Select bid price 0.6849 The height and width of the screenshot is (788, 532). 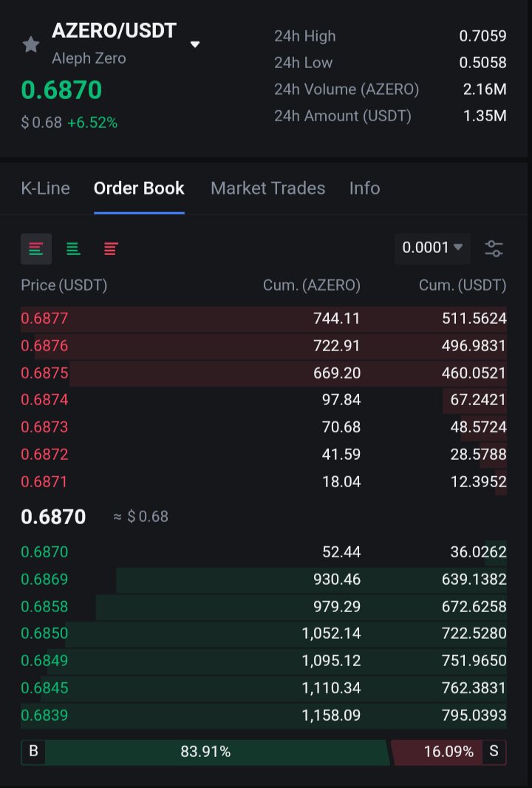44,660
